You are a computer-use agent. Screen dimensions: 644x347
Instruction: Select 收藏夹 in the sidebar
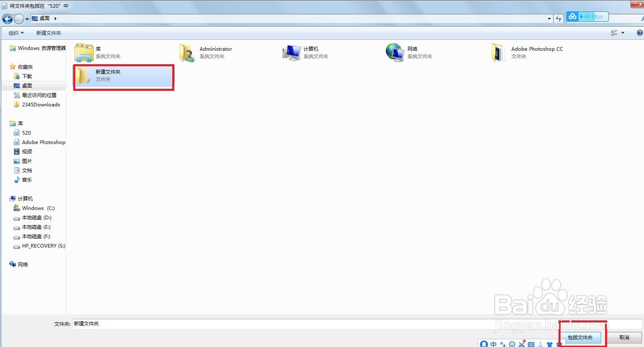(x=21, y=67)
